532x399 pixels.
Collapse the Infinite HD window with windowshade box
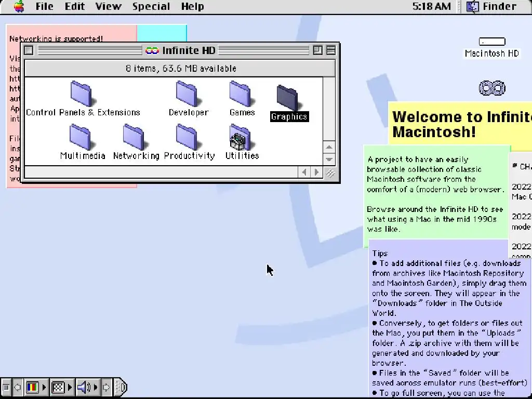pos(331,50)
